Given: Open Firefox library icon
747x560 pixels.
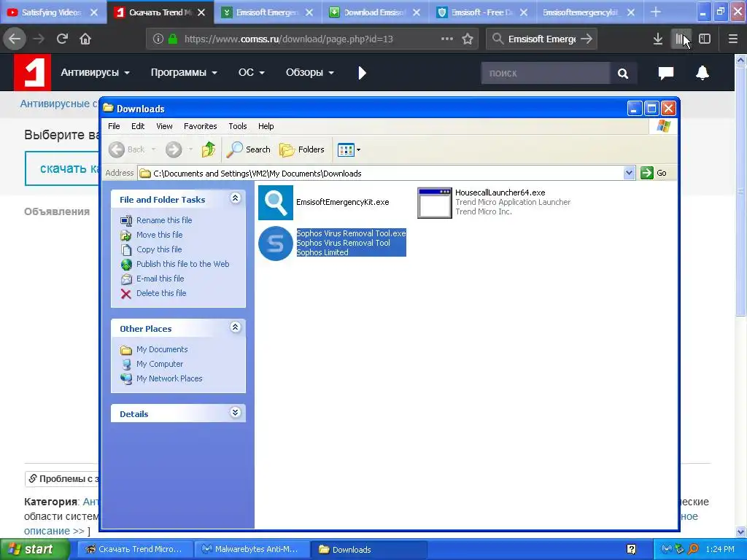Looking at the screenshot, I should [x=681, y=39].
